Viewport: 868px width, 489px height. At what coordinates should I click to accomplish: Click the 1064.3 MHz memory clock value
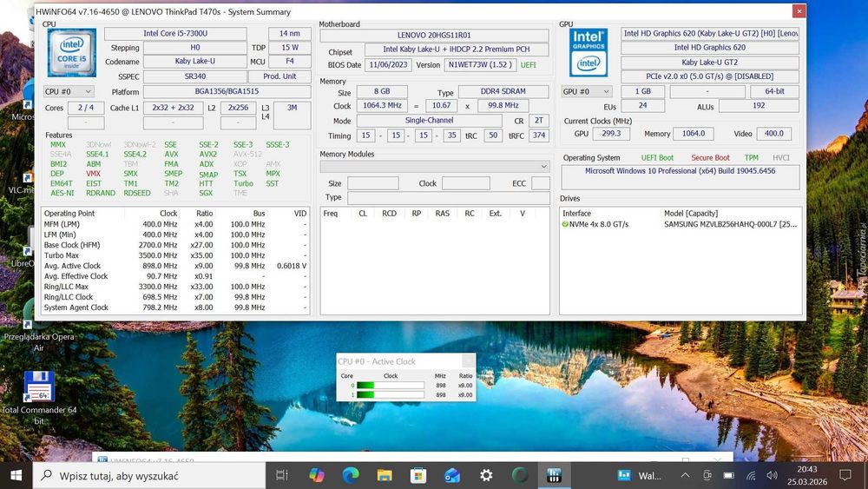click(382, 105)
